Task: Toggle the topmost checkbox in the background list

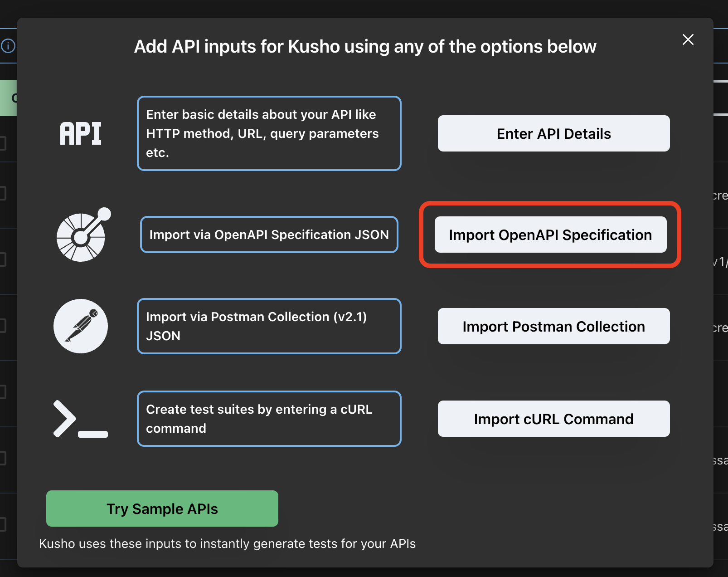Action: pos(4,144)
